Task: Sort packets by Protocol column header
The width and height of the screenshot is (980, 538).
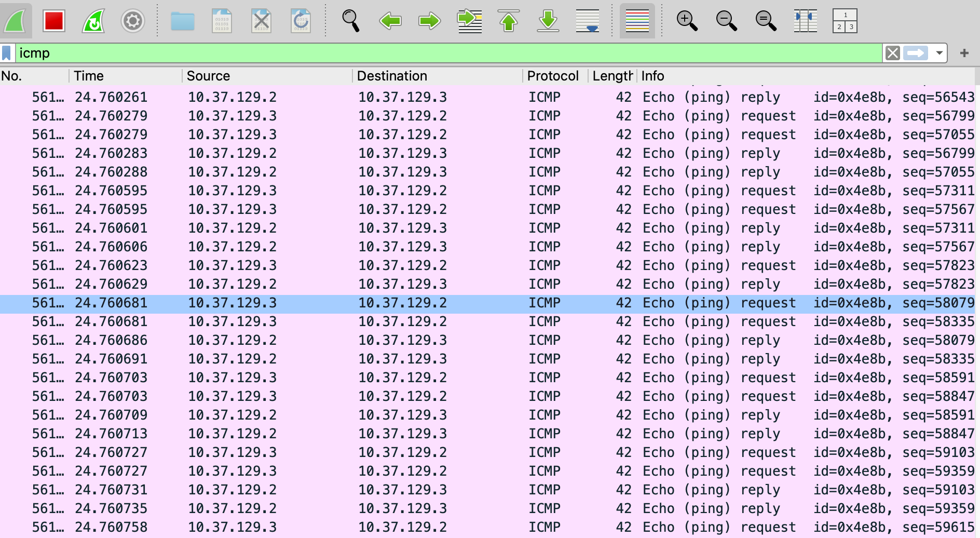Action: [552, 76]
